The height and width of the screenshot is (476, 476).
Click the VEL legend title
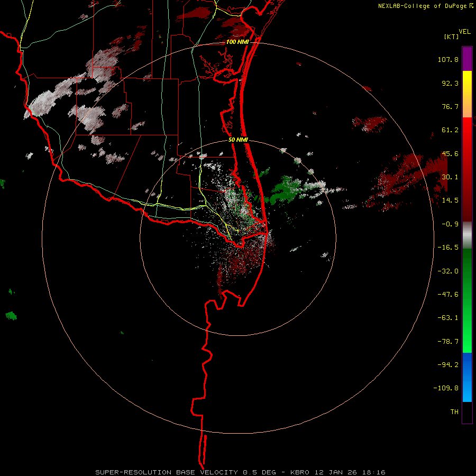coord(464,32)
